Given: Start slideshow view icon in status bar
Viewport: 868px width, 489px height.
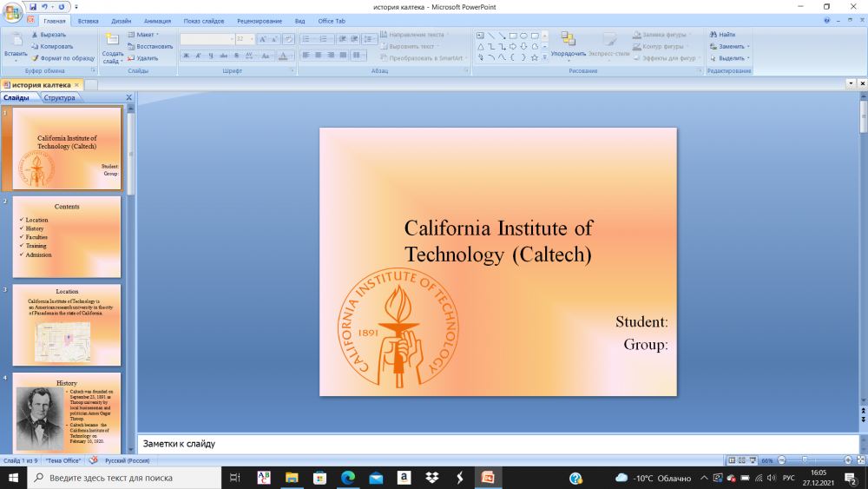Looking at the screenshot, I should pos(753,460).
